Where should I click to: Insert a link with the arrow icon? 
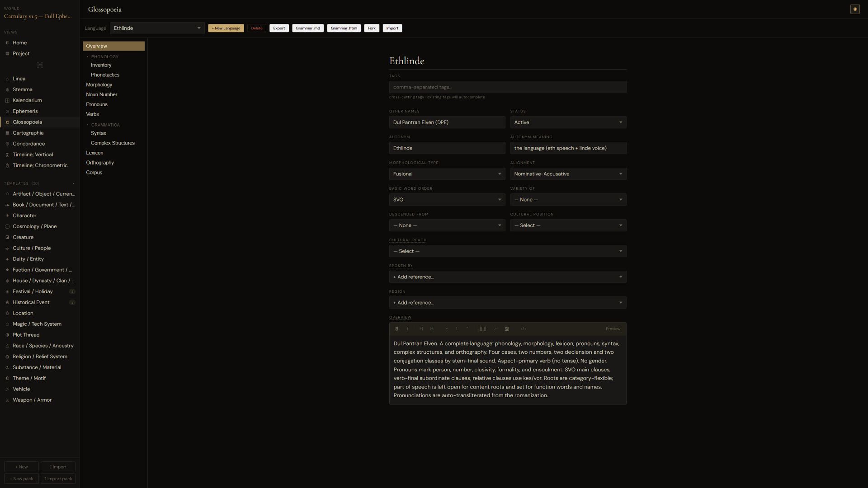tap(495, 329)
